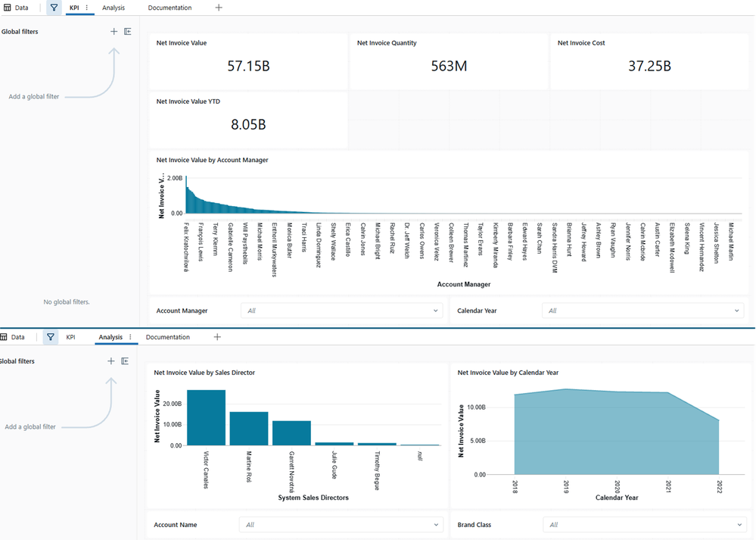The width and height of the screenshot is (756, 540).
Task: Click the 2019 label on Calendar Year axis
Action: 566,486
